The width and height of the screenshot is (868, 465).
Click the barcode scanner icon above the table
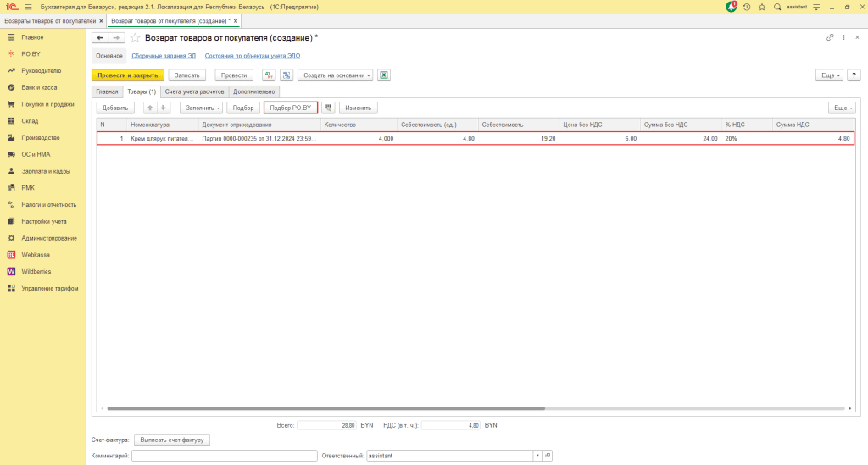(328, 108)
